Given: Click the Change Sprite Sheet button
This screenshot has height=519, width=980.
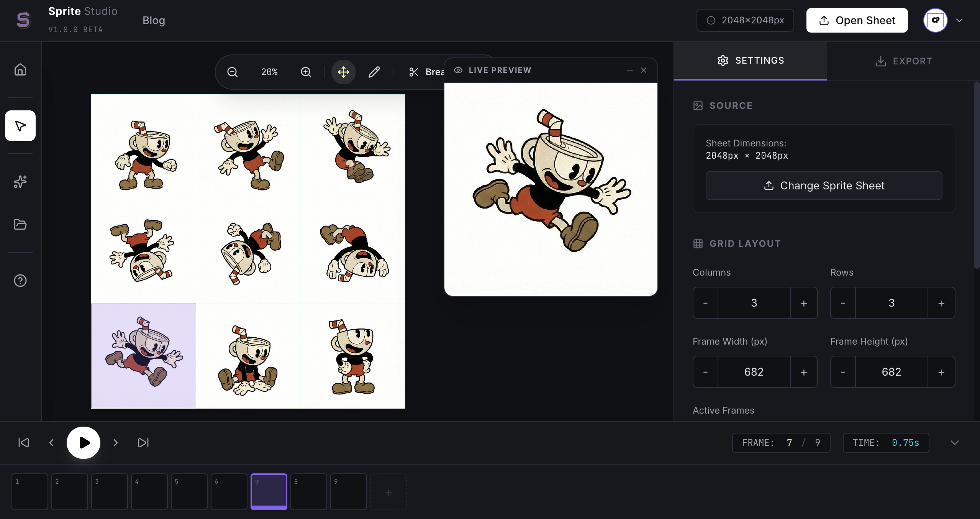Looking at the screenshot, I should tap(823, 186).
